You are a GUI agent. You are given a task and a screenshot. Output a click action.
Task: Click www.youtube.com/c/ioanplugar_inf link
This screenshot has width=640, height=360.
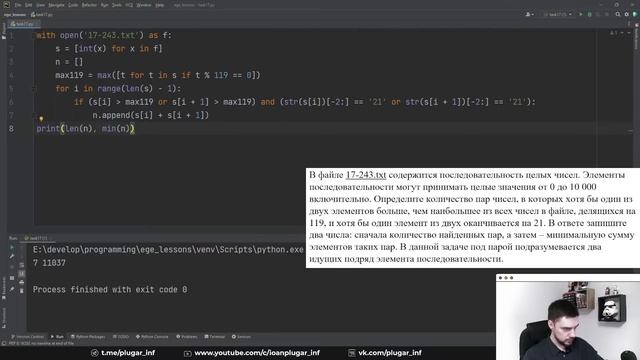252,353
